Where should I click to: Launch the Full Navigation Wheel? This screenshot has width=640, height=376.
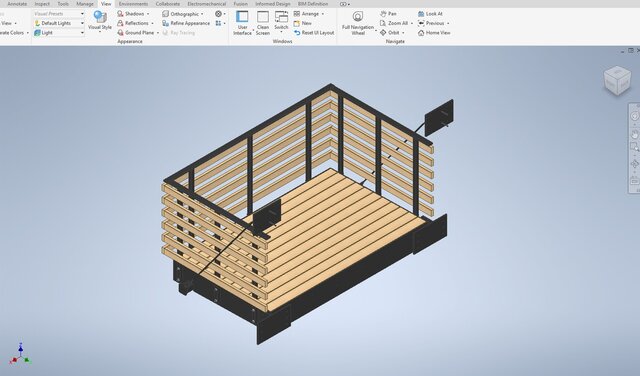[x=358, y=23]
